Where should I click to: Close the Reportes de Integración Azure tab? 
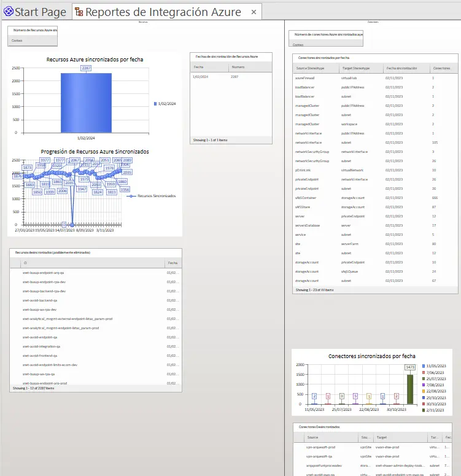coord(254,12)
